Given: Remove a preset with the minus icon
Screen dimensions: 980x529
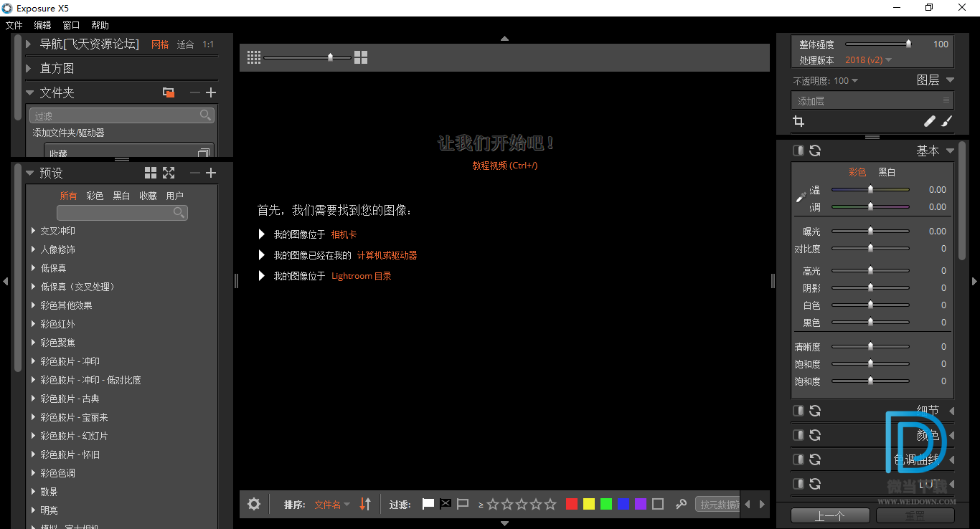Looking at the screenshot, I should click(195, 173).
